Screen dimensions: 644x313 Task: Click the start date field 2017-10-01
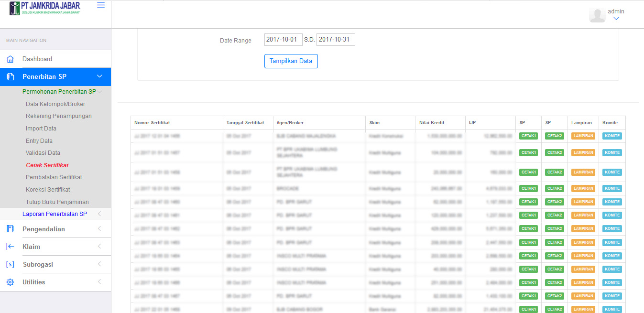[x=283, y=40]
